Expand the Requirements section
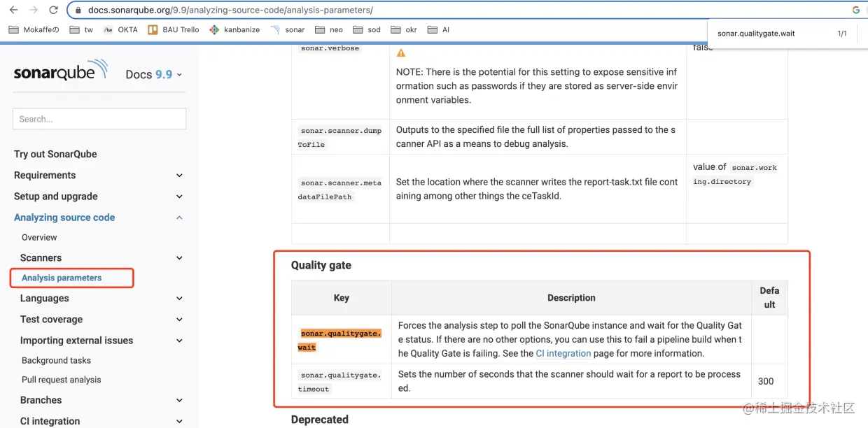868x428 pixels. [x=179, y=176]
